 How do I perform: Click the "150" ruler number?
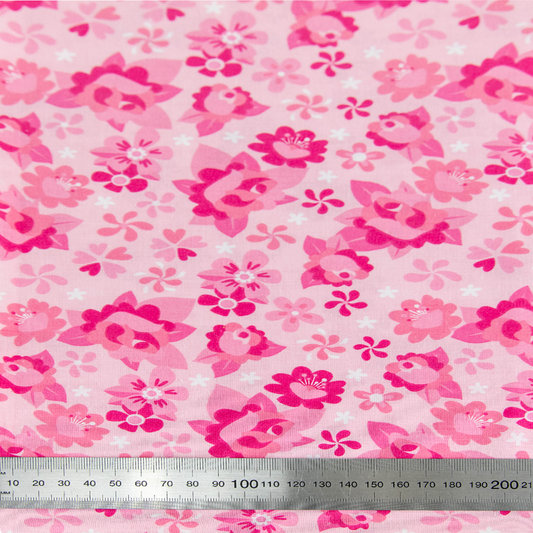pos(374,484)
